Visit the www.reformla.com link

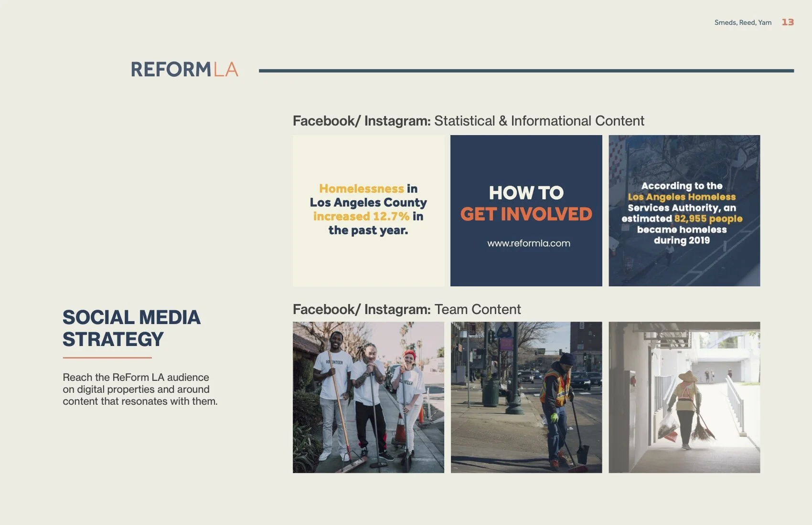coord(529,243)
